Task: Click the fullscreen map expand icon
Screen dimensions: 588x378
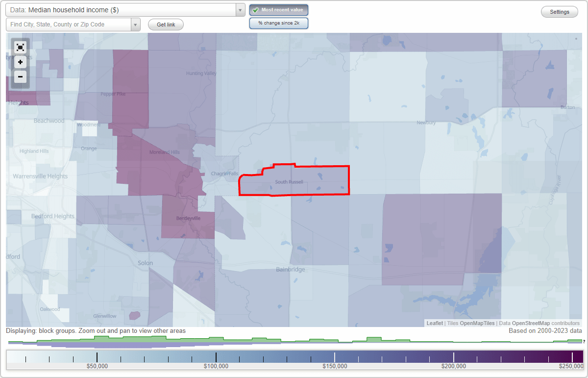Action: click(x=20, y=47)
